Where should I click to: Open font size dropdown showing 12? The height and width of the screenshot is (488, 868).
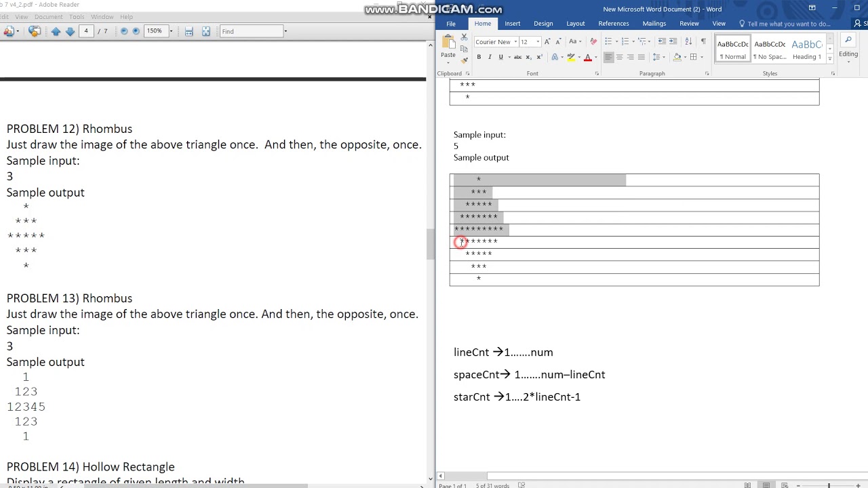538,42
